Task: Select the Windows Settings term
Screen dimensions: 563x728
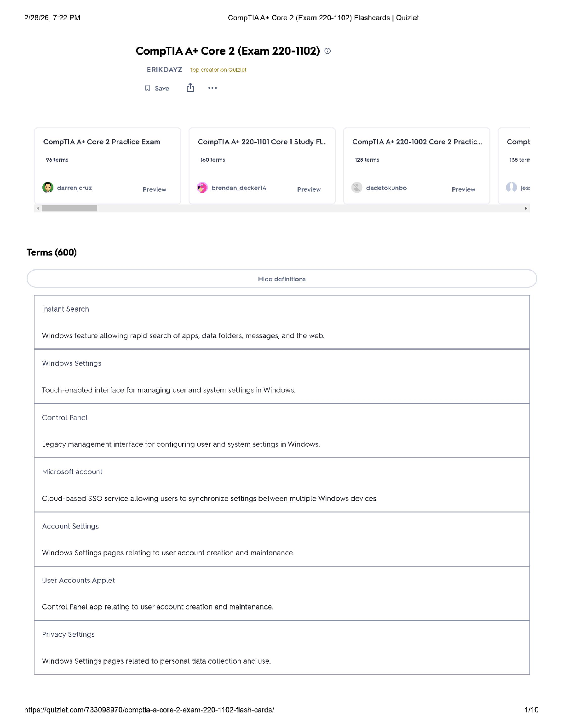Action: point(71,364)
